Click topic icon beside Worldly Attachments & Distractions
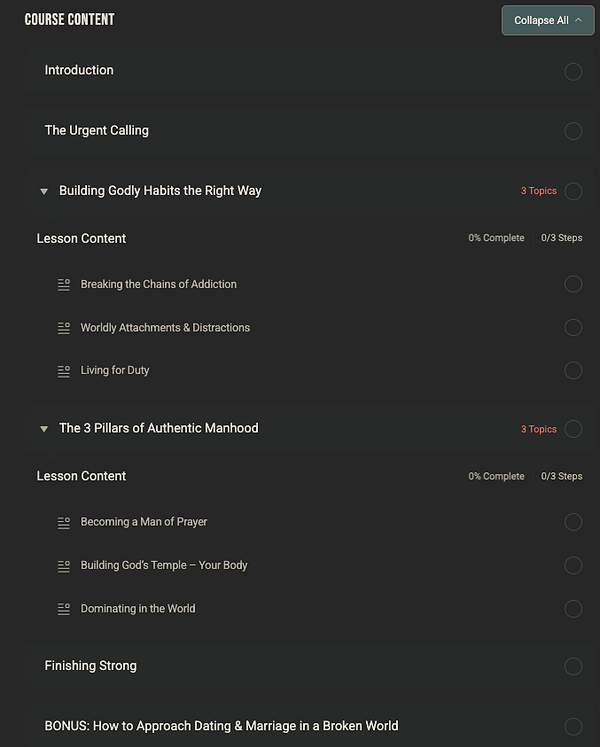 [x=63, y=328]
